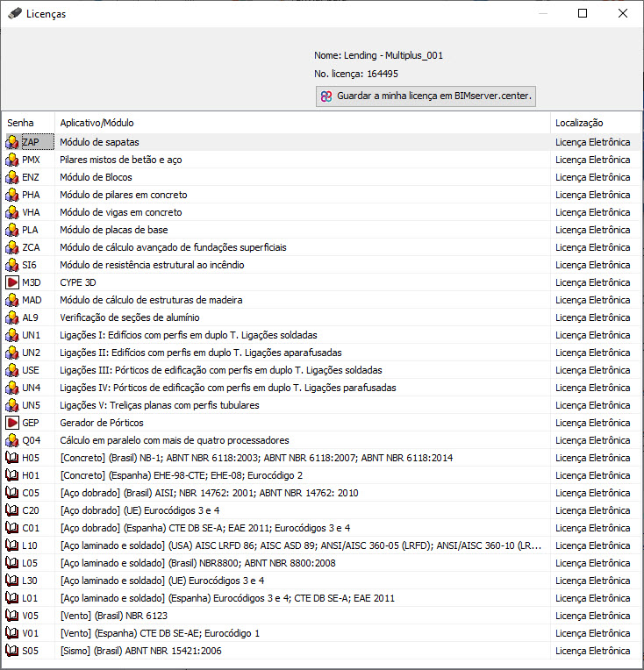
Task: Select the Pilares mistos de betão e aço row
Action: 322,160
